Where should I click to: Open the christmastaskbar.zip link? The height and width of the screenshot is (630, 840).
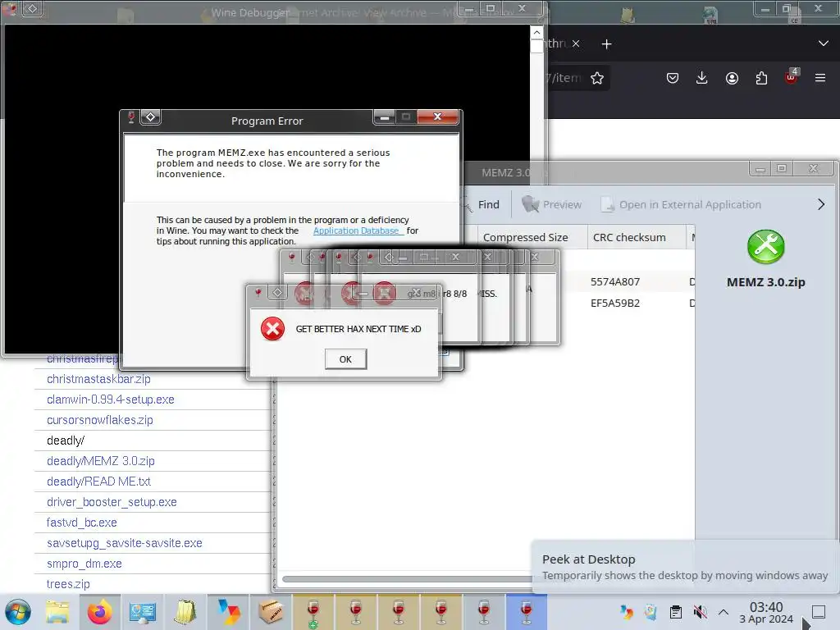coord(98,379)
